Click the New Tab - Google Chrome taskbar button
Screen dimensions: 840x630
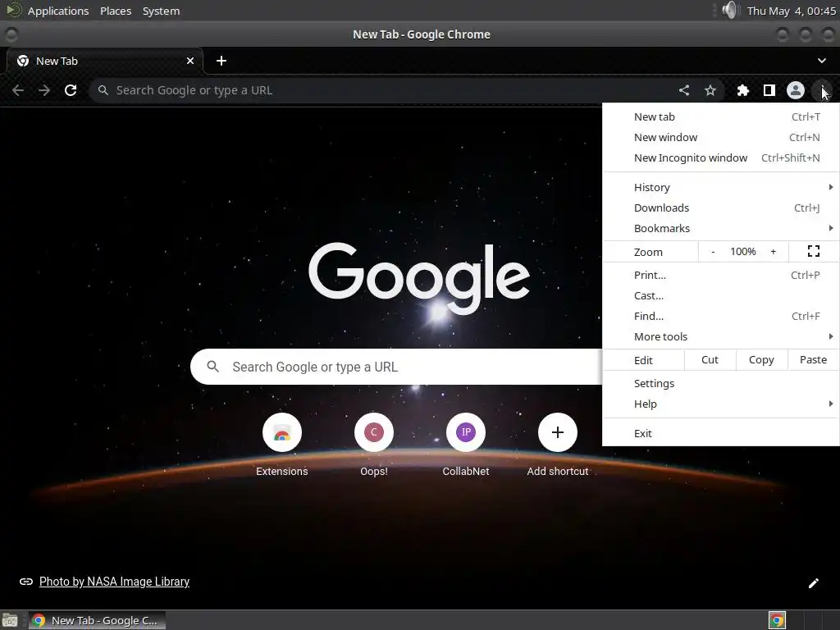[97, 620]
